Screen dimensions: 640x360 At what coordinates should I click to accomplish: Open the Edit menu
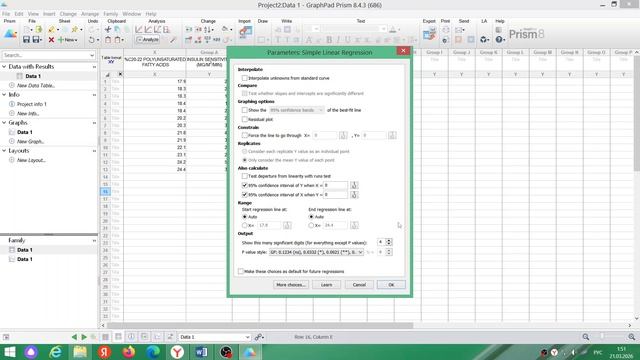[19, 14]
